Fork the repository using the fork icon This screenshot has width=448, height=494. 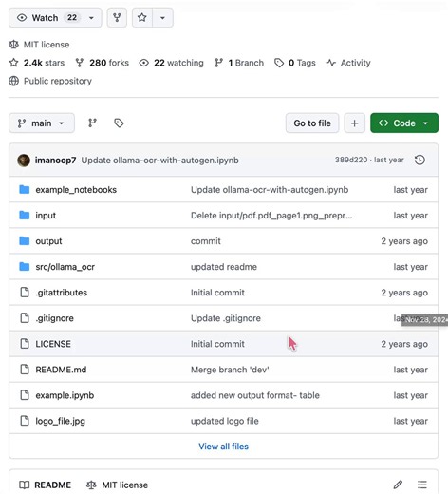click(117, 18)
